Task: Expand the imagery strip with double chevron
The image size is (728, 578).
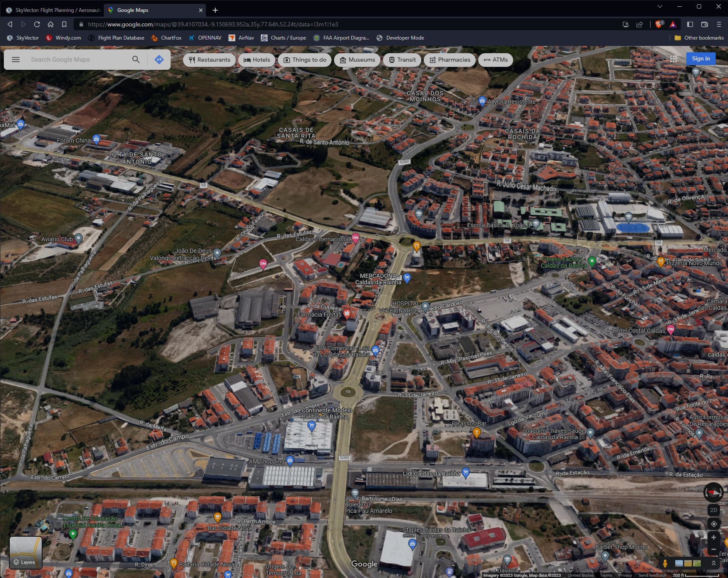Action: (x=714, y=563)
